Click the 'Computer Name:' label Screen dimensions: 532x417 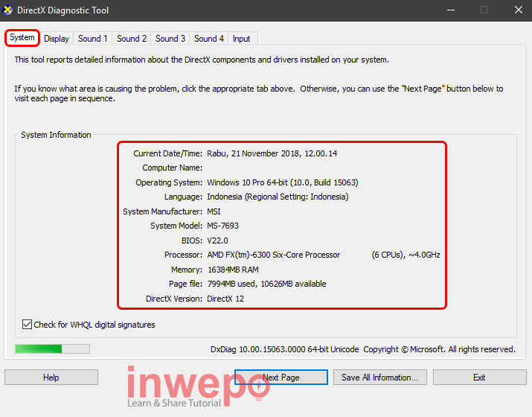[x=173, y=168]
